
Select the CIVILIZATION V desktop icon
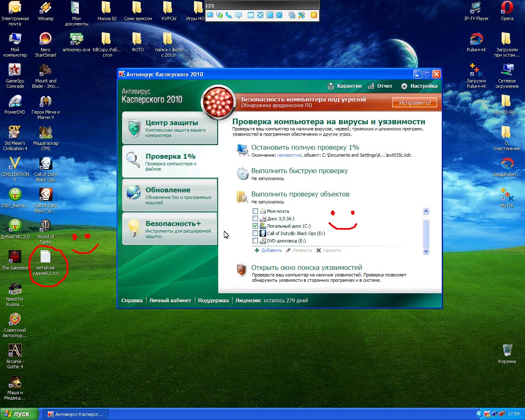(x=15, y=169)
